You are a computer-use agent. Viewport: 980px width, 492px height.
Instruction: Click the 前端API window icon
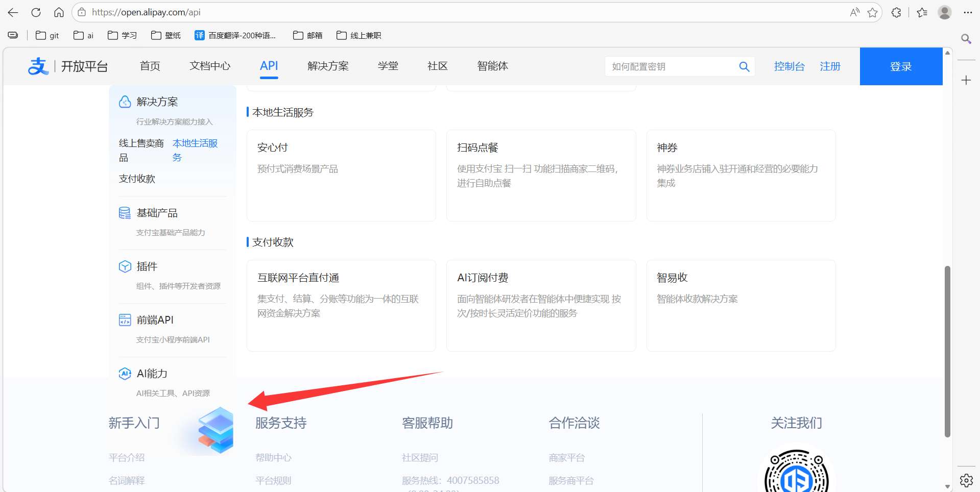click(x=125, y=320)
